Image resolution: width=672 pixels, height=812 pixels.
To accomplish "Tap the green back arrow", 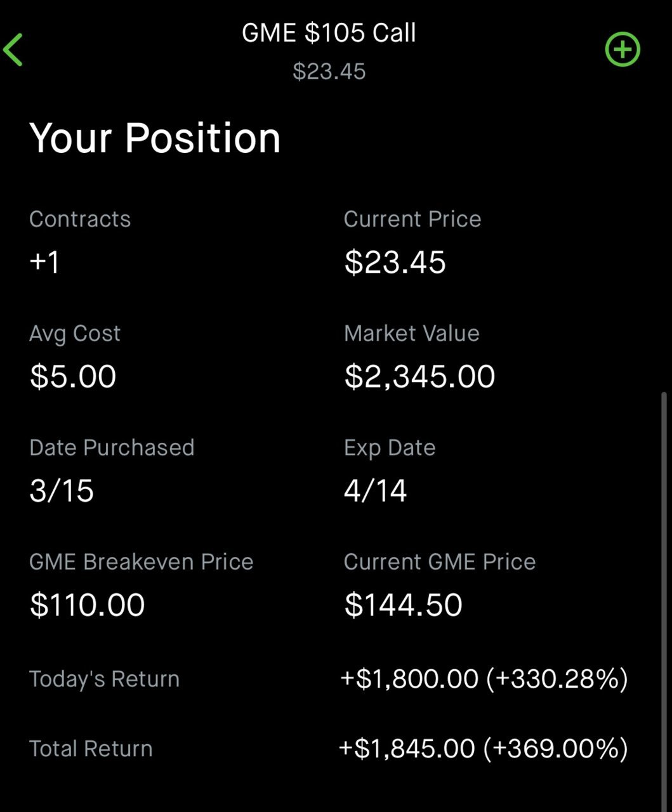I will pos(13,50).
